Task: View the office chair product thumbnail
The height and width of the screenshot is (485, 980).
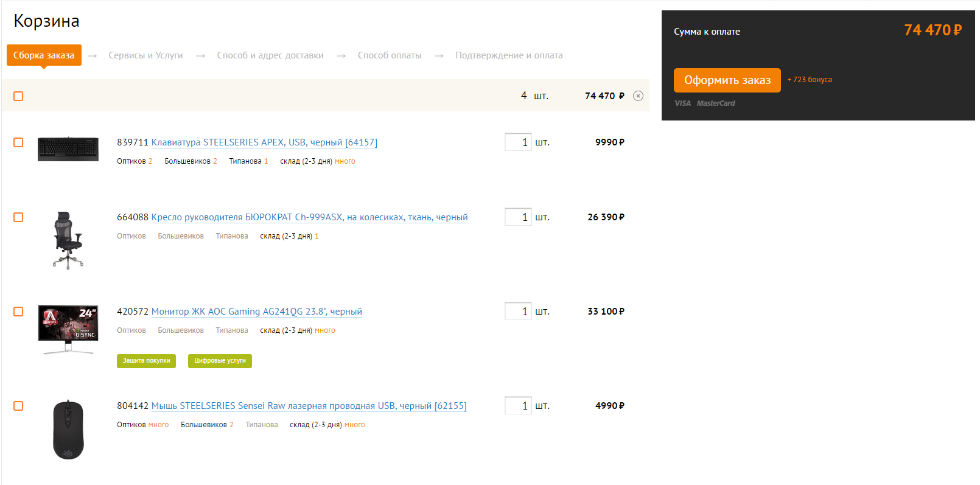Action: click(x=68, y=240)
